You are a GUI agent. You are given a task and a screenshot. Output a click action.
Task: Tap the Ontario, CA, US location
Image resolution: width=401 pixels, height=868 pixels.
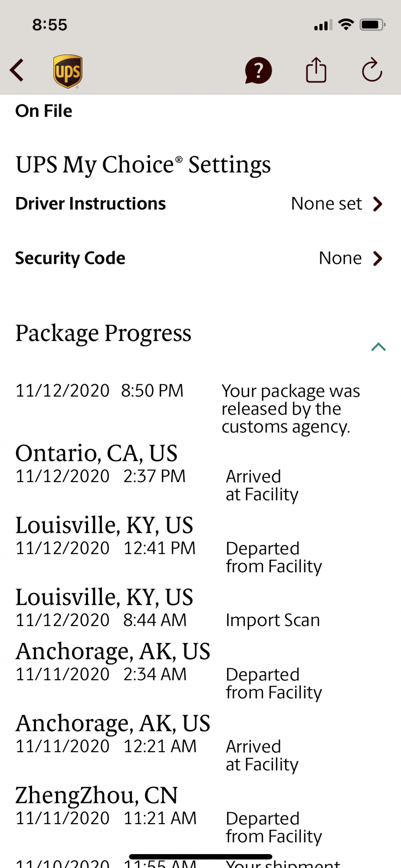click(x=96, y=454)
